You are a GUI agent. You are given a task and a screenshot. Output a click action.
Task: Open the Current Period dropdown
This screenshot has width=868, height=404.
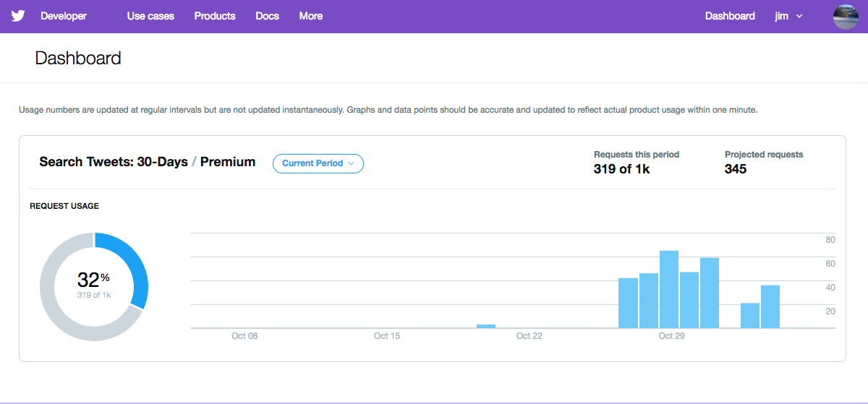(x=318, y=163)
